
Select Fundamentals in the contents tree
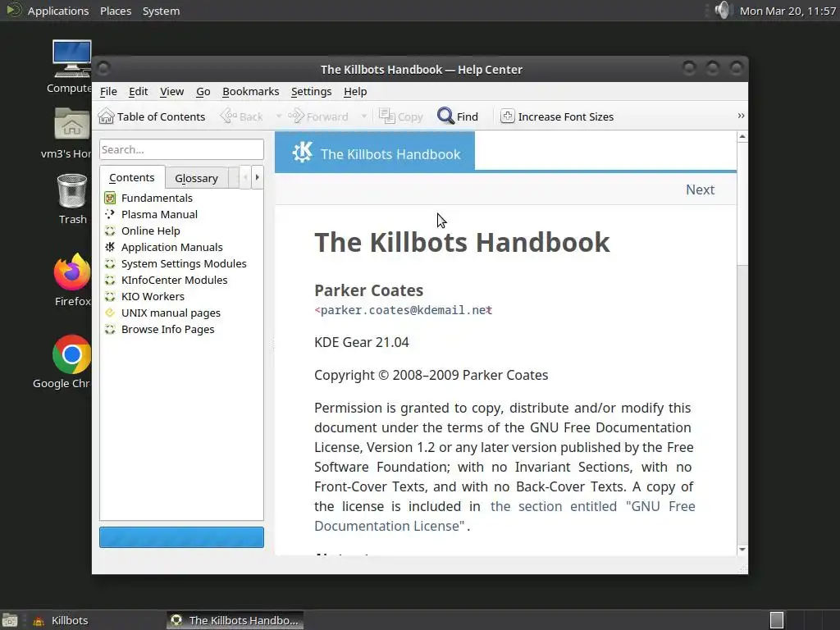point(157,199)
